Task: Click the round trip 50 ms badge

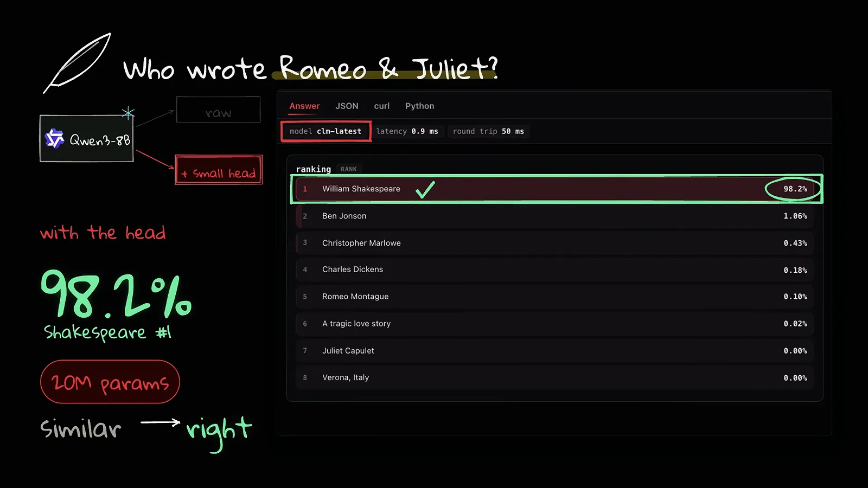Action: pos(488,131)
